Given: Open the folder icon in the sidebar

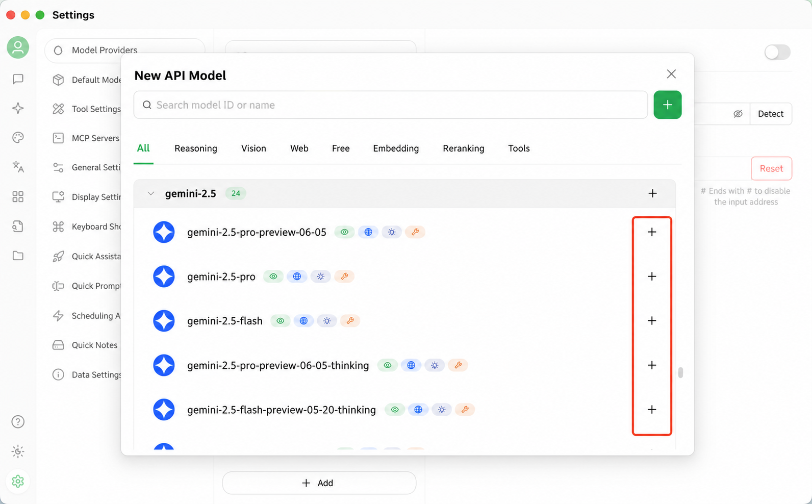Looking at the screenshot, I should point(18,256).
